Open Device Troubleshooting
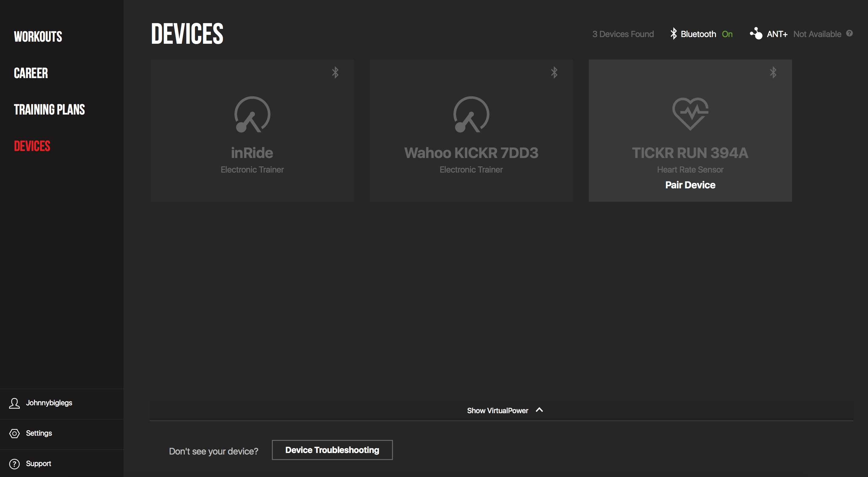The image size is (868, 477). coord(332,450)
